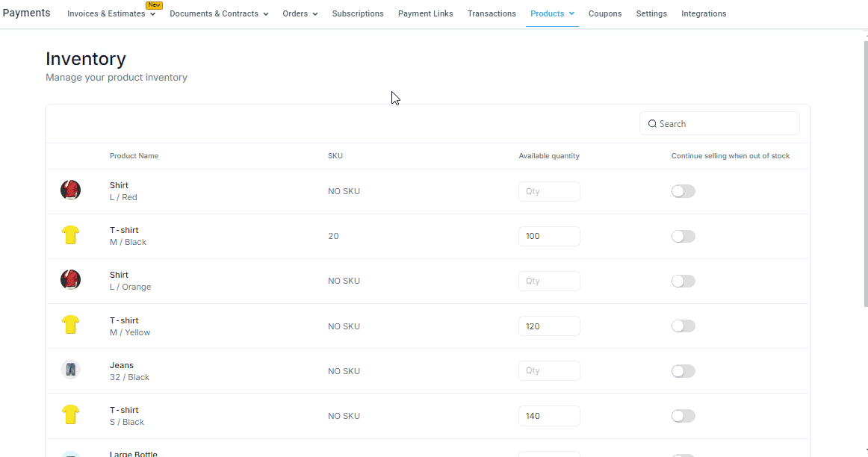Expand the Orders dropdown arrow
Viewport: 868px width, 457px height.
coord(315,14)
